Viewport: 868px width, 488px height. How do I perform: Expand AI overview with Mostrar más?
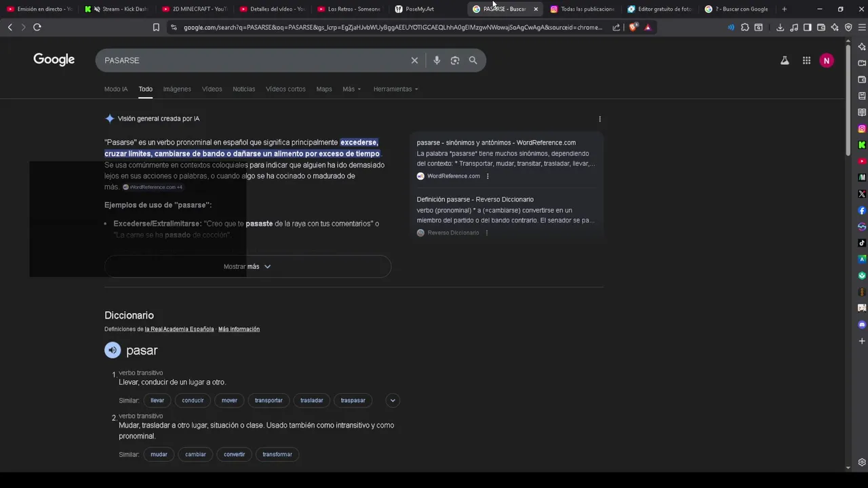248,266
